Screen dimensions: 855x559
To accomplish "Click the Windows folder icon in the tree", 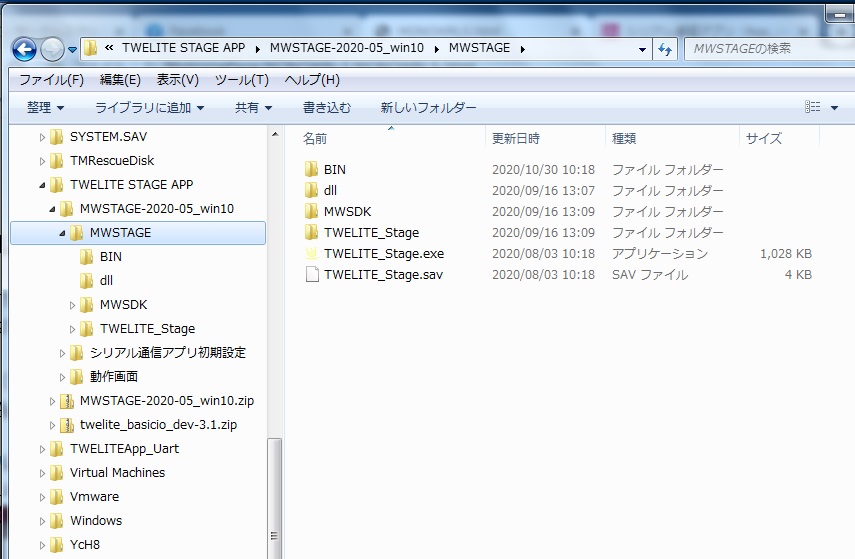I will pos(57,521).
